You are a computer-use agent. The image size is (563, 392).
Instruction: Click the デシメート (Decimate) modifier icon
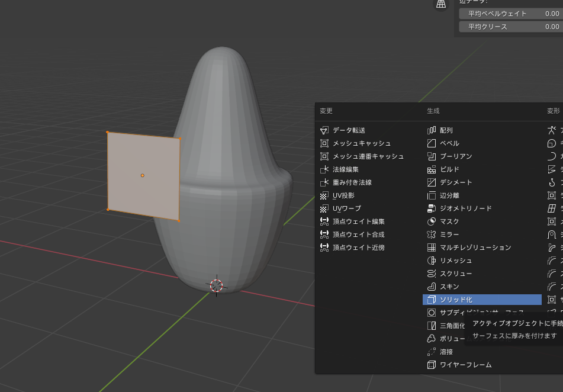[432, 182]
